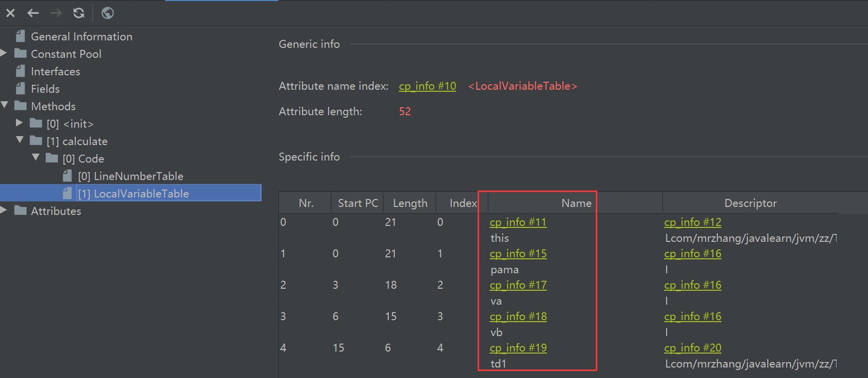Select Interfaces in the tree
This screenshot has width=868, height=378.
click(x=55, y=71)
